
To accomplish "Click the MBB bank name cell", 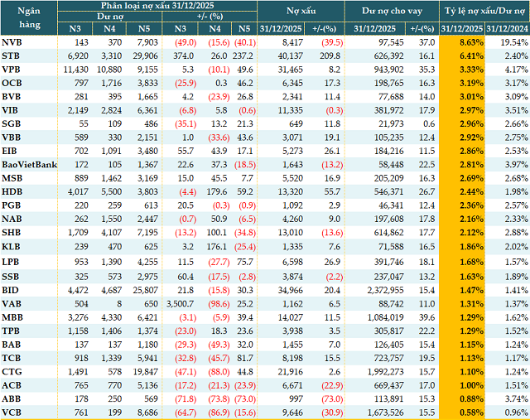I will pos(13,318).
